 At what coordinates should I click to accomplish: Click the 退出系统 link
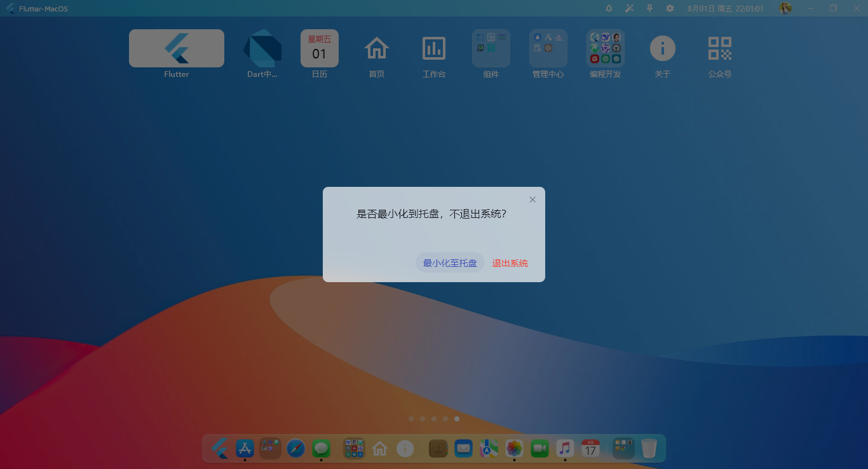[509, 262]
